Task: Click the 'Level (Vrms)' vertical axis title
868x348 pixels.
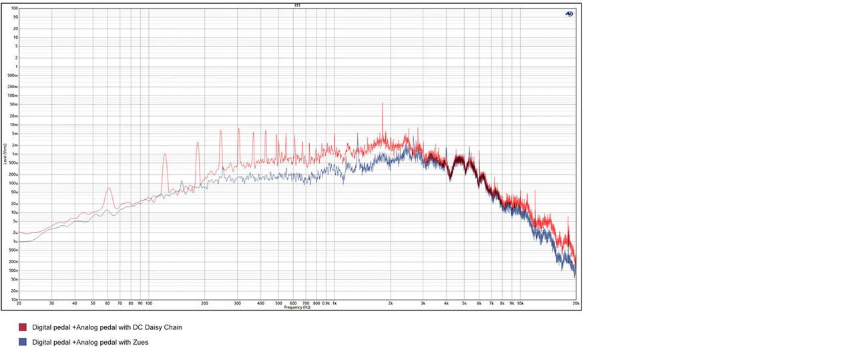Action: 5,154
